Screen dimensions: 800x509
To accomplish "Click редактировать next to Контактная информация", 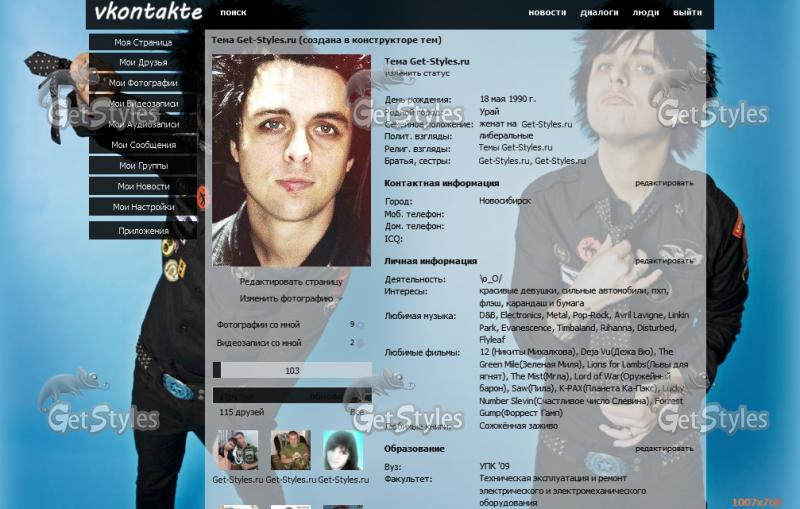I will (x=664, y=183).
